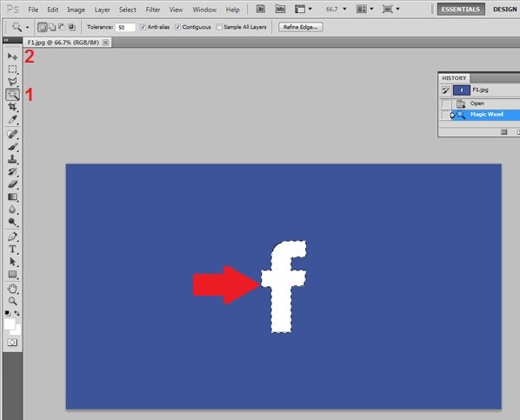
Task: Select the Rectangle shape tool
Action: click(12, 274)
